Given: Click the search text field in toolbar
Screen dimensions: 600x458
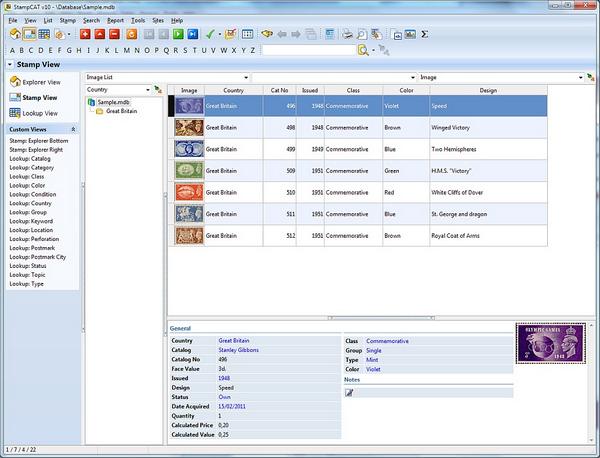Looking at the screenshot, I should [309, 50].
